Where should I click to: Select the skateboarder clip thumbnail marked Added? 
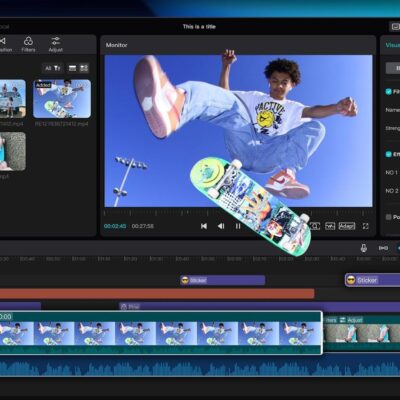click(62, 99)
